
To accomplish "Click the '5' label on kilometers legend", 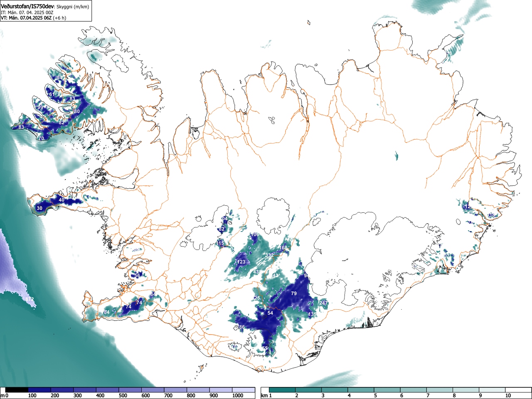I will click(x=375, y=396).
